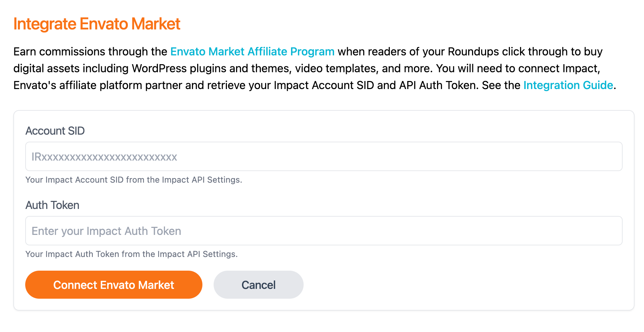Image resolution: width=644 pixels, height=332 pixels.
Task: Follow the Integration Guide hyperlink
Action: [x=568, y=85]
